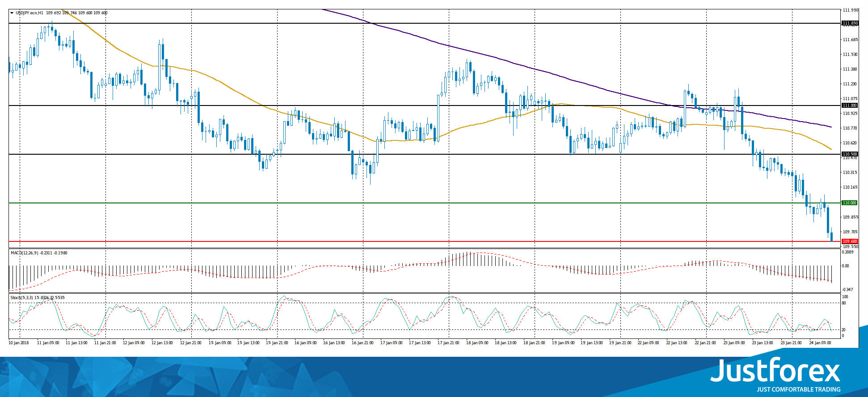Viewport: 868px width, 397px height.
Task: Select the 111.850 black price level label
Action: coord(850,23)
